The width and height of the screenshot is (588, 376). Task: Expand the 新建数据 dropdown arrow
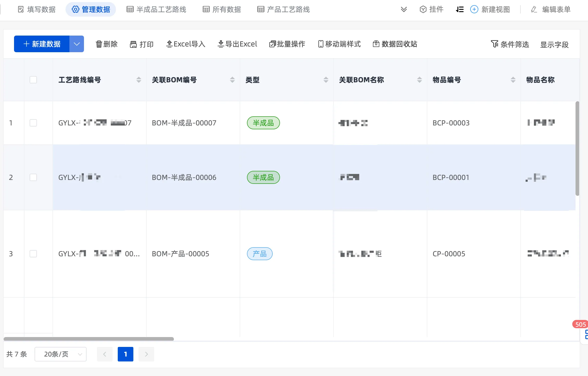pyautogui.click(x=77, y=44)
